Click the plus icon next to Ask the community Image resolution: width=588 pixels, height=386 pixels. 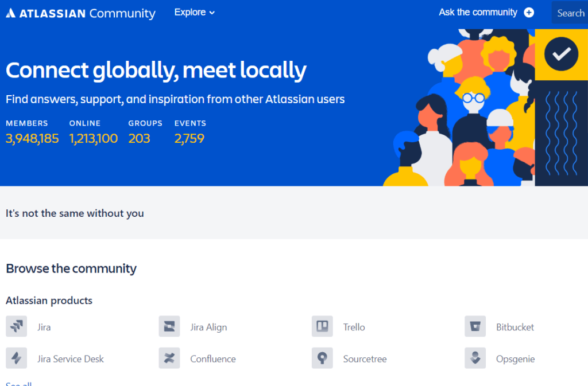pos(528,12)
